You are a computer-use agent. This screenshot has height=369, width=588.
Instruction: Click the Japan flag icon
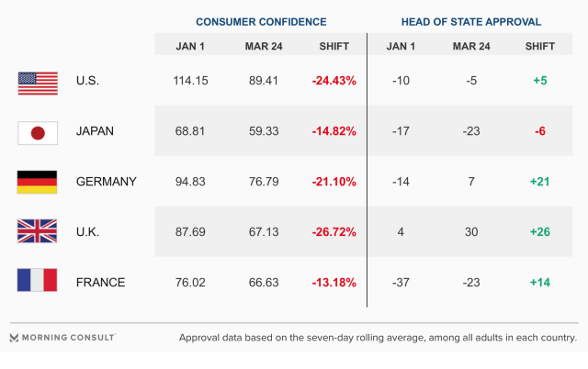click(x=38, y=131)
